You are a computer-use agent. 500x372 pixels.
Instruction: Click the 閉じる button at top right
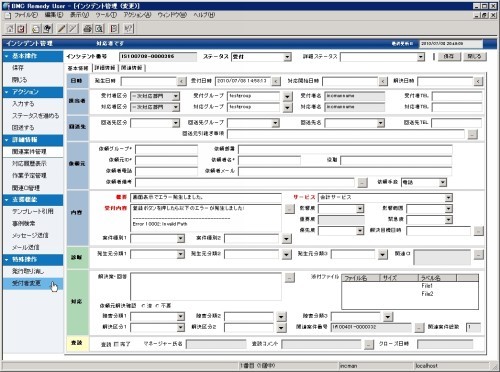(474, 56)
